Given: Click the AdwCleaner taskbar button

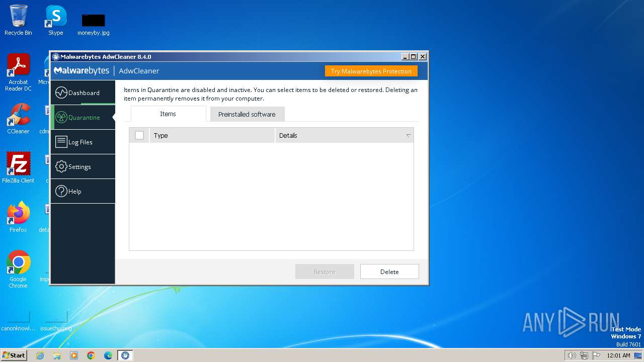Looking at the screenshot, I should [125, 355].
